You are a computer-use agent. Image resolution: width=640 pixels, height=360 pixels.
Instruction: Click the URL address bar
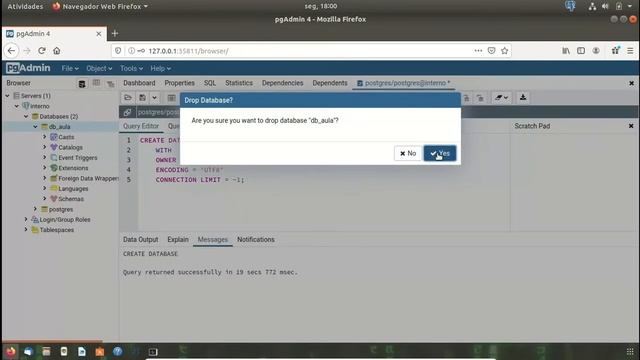[x=310, y=51]
